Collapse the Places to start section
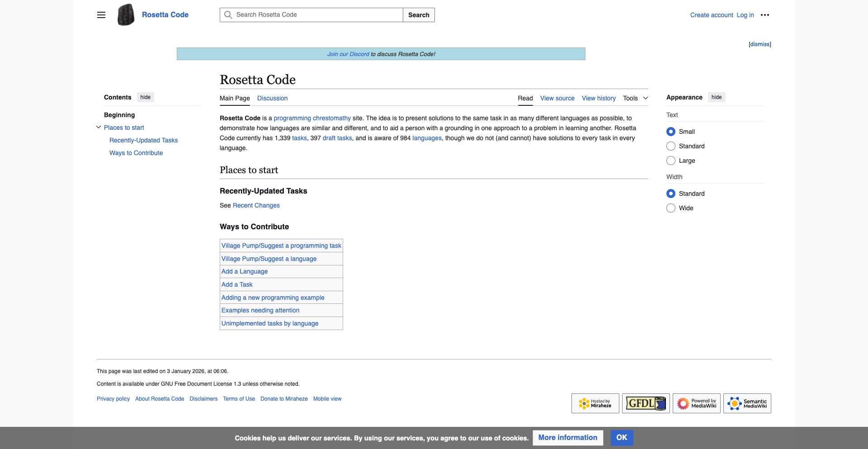 (x=98, y=127)
